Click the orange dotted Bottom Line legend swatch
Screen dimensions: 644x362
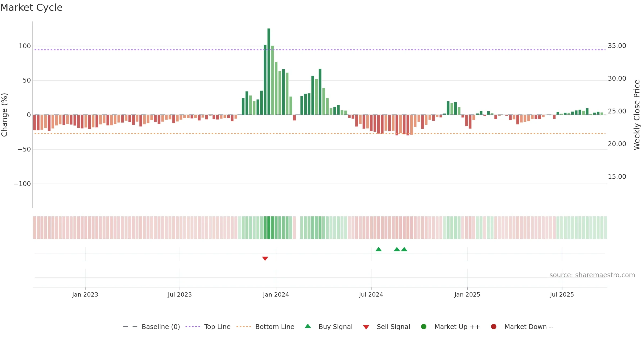click(244, 327)
